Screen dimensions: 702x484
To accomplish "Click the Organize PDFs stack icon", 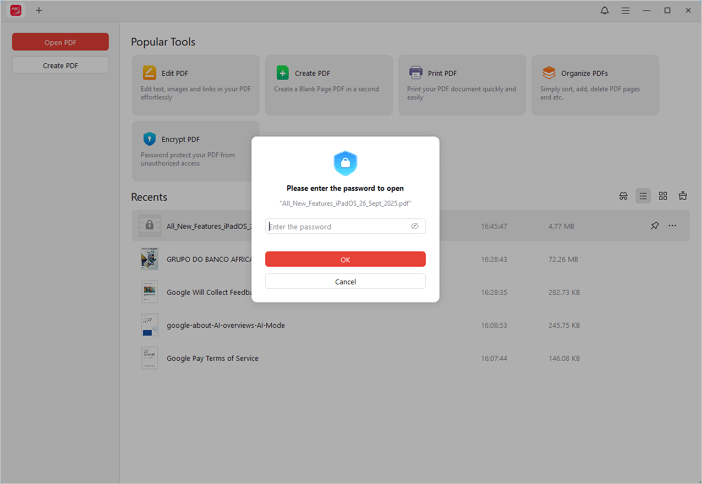I will [549, 73].
